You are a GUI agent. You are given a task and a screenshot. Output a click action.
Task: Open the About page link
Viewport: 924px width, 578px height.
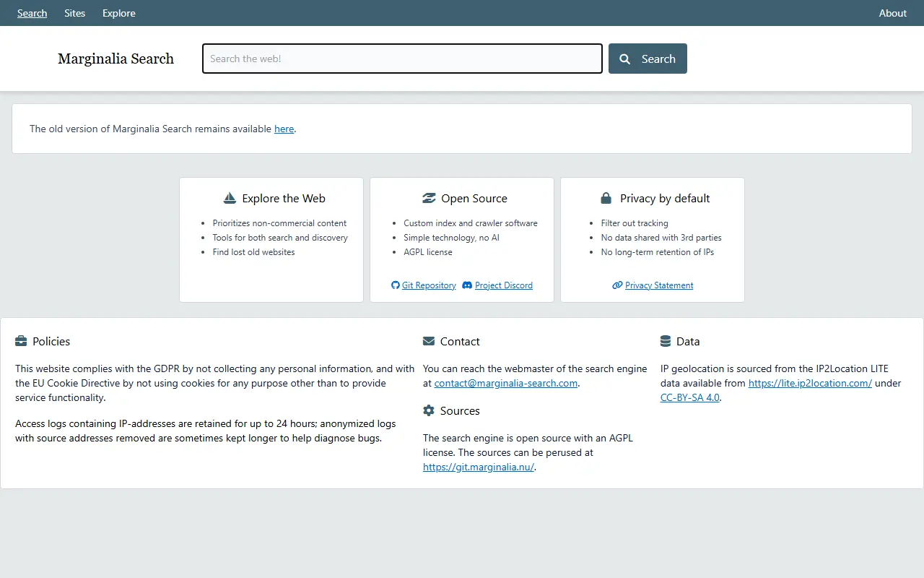click(892, 13)
